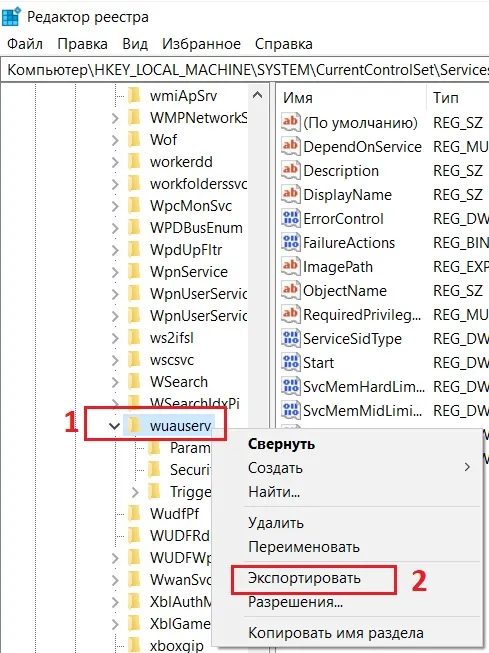
Task: Click the xboxgip folder icon
Action: [134, 646]
